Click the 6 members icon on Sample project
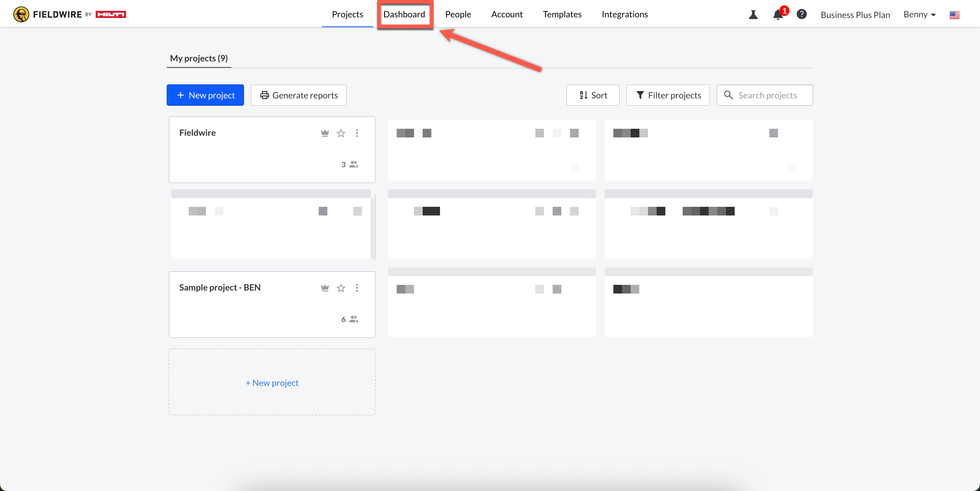This screenshot has height=491, width=980. click(x=353, y=319)
